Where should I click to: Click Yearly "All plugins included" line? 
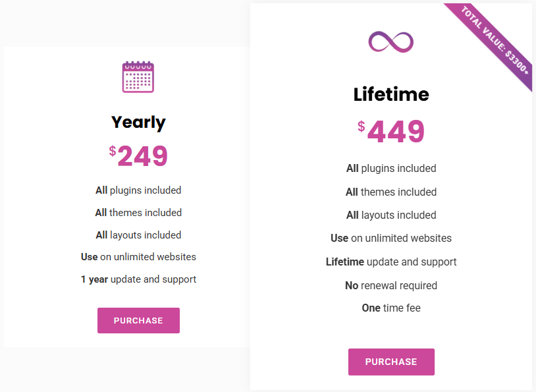(x=138, y=190)
